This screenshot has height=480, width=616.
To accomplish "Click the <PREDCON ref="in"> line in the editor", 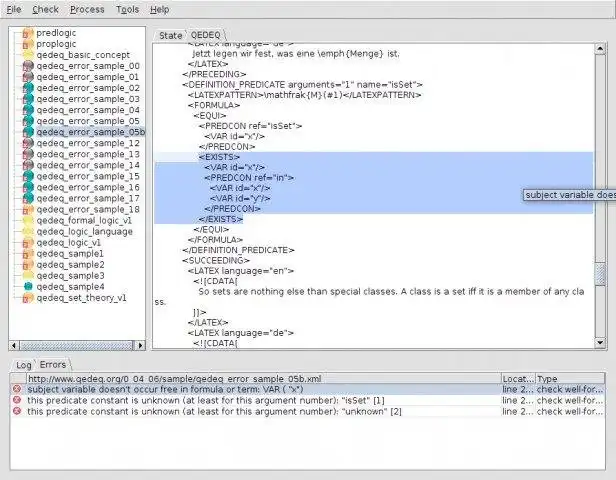I will (x=249, y=178).
